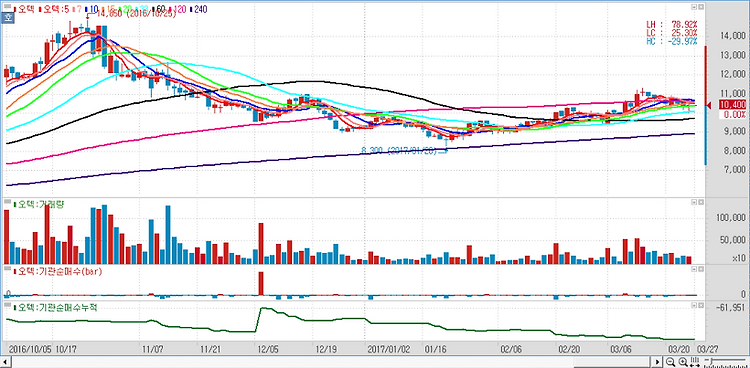Image resolution: width=750 pixels, height=368 pixels.
Task: Click the scrollbar left arrow
Action: click(6, 361)
